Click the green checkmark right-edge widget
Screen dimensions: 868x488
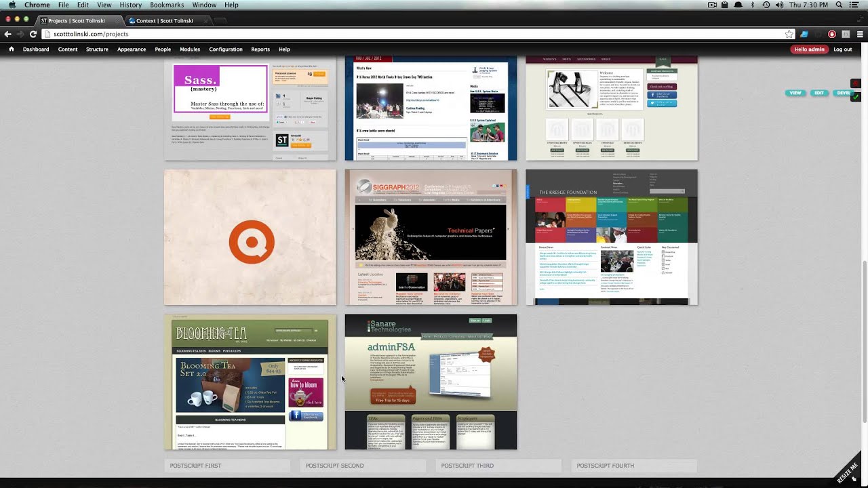(856, 97)
